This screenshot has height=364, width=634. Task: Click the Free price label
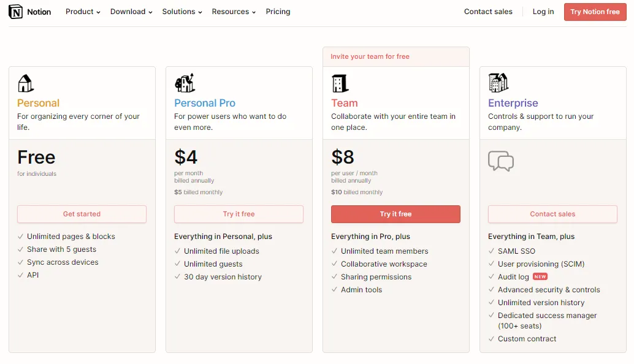pyautogui.click(x=36, y=157)
